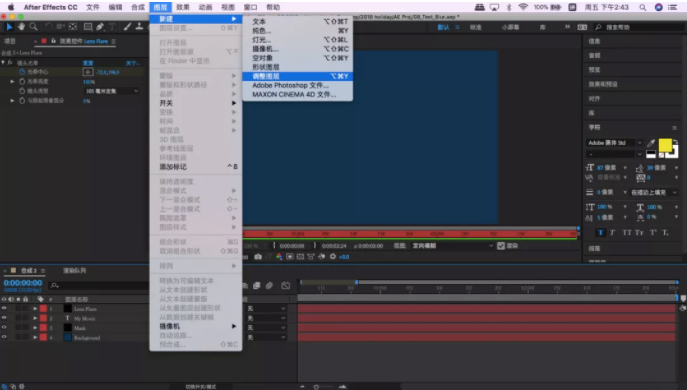The width and height of the screenshot is (687, 390).
Task: Choose Adobe Photoshop 文件... menu item
Action: point(297,85)
